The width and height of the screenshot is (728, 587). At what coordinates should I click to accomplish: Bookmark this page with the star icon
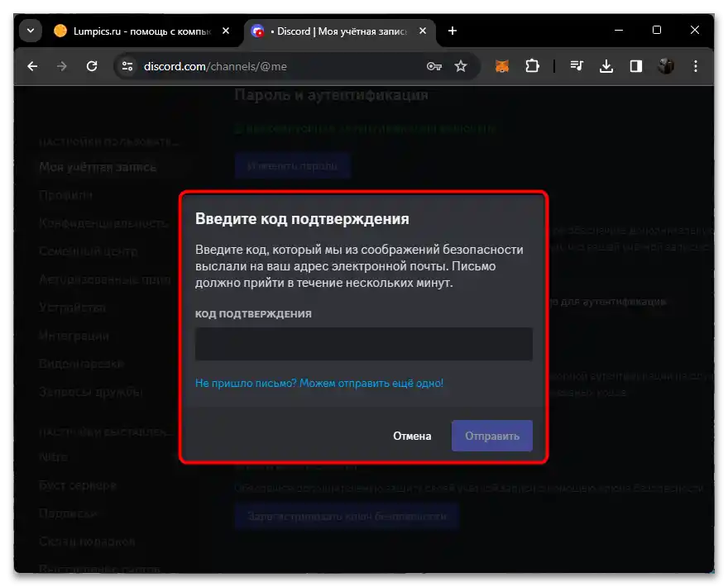(461, 66)
